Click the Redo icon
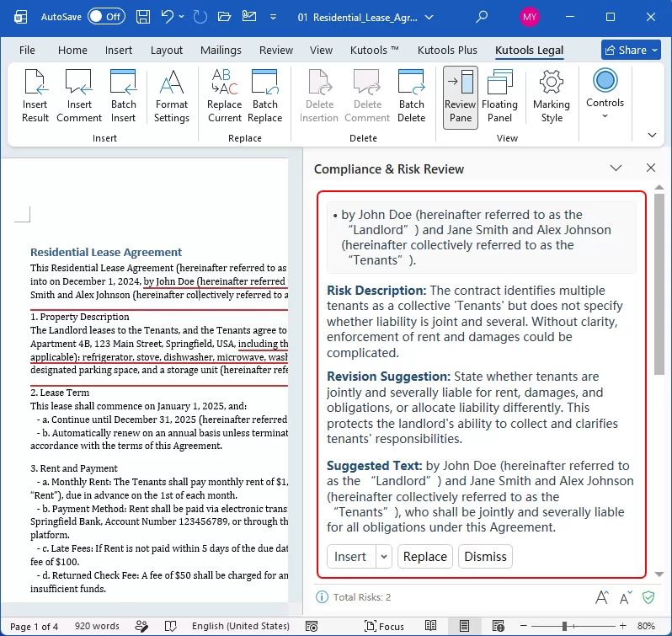 [x=200, y=17]
